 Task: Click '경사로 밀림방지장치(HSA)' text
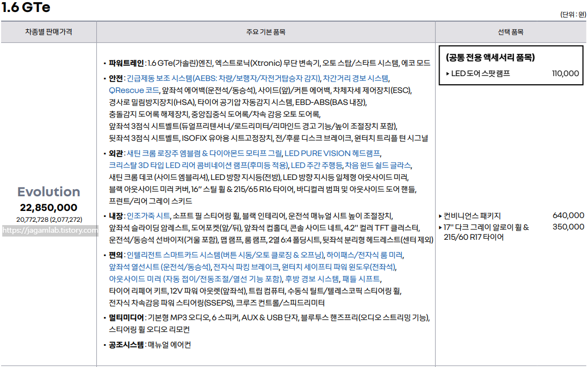pos(152,102)
